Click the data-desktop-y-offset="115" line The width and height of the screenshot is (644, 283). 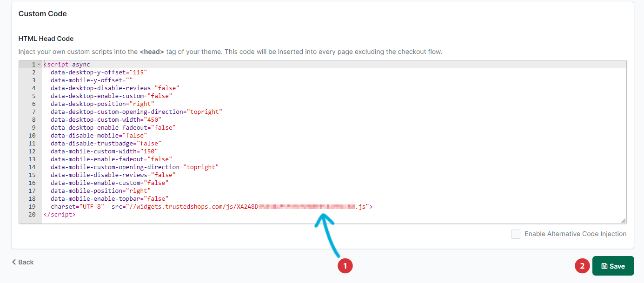point(99,72)
